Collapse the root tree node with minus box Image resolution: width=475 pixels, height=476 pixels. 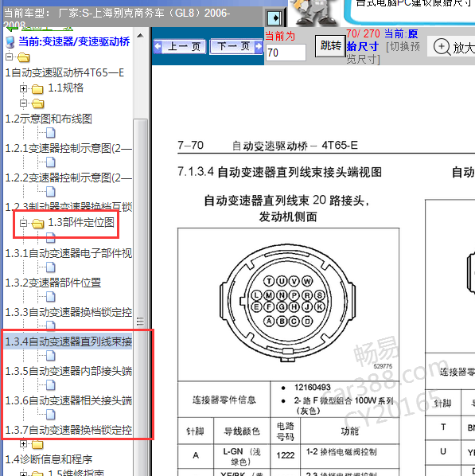(x=9, y=57)
